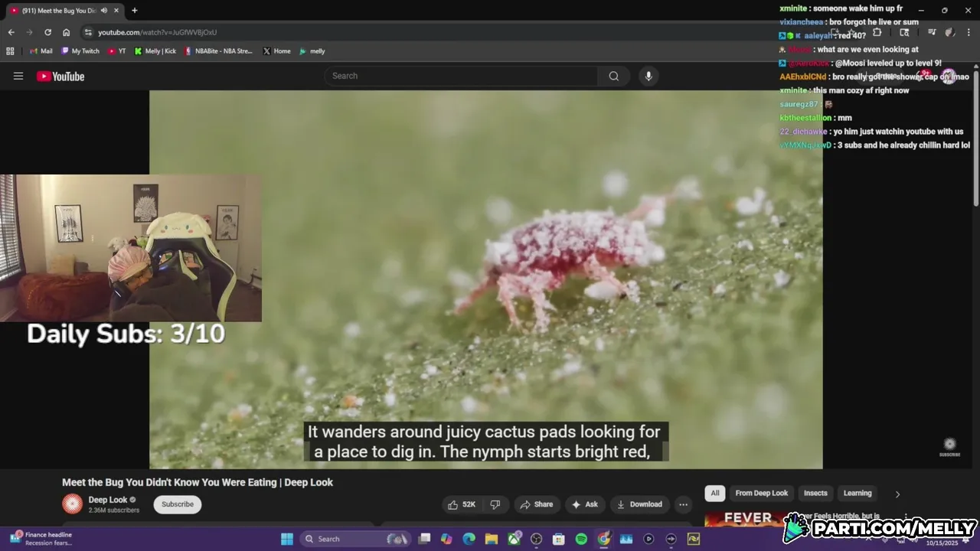Click the subscribe watermark in the video
This screenshot has width=980, height=551.
coord(949,447)
